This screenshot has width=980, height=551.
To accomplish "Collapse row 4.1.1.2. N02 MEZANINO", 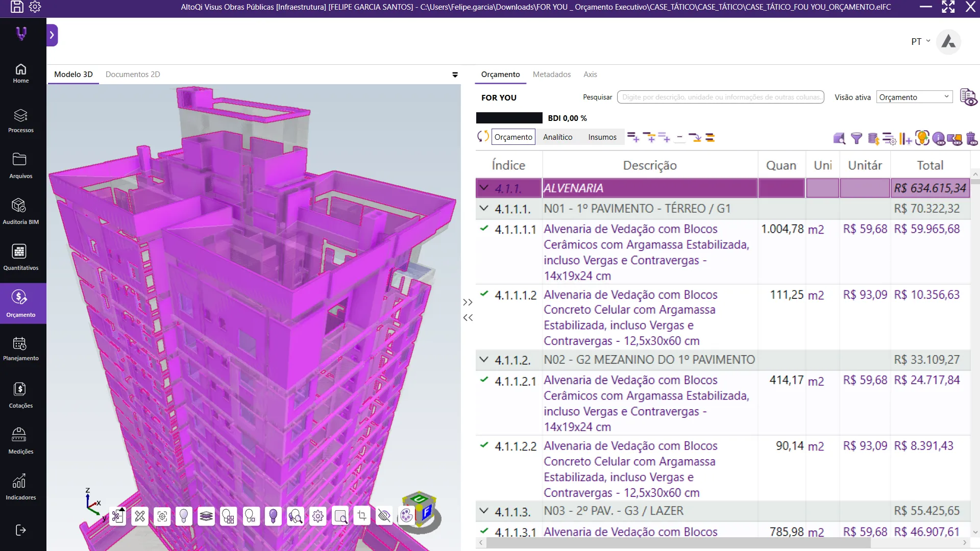I will (x=484, y=359).
